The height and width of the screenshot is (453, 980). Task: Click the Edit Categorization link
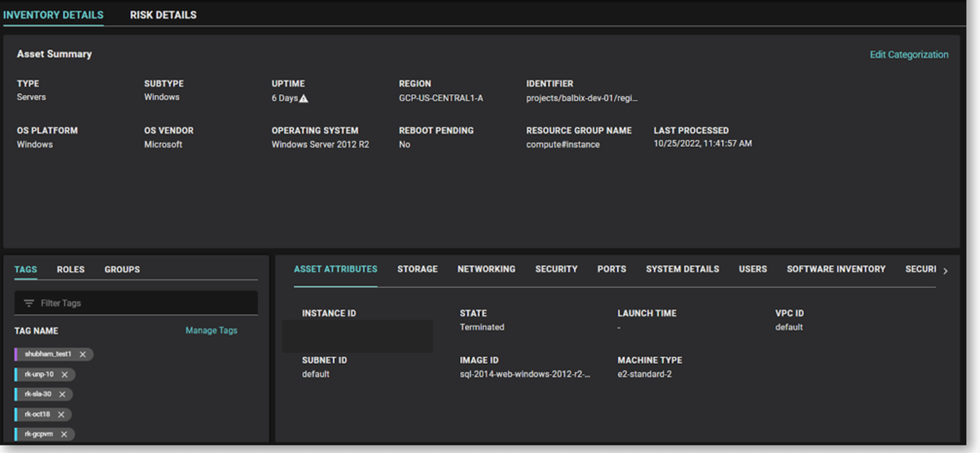click(x=909, y=55)
